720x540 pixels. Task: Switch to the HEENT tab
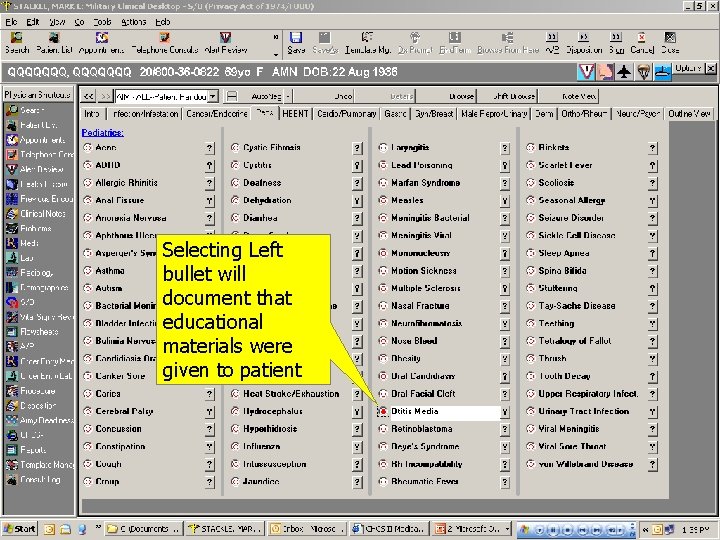[295, 113]
